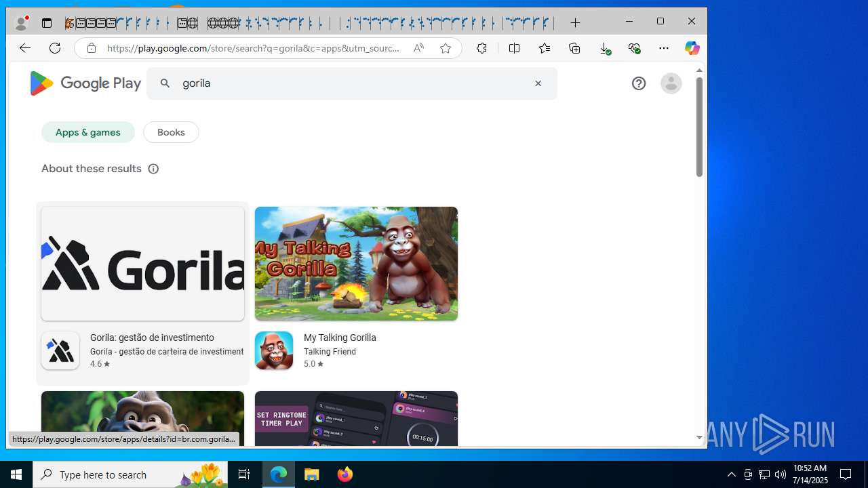Open Split screen view
The height and width of the screenshot is (488, 868).
pos(515,48)
